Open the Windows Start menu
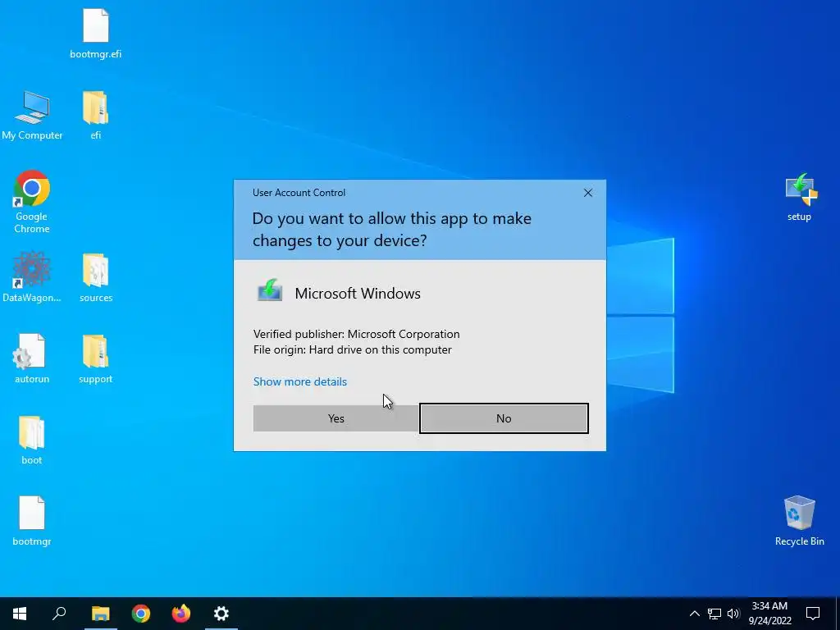Image resolution: width=840 pixels, height=630 pixels. coord(20,614)
